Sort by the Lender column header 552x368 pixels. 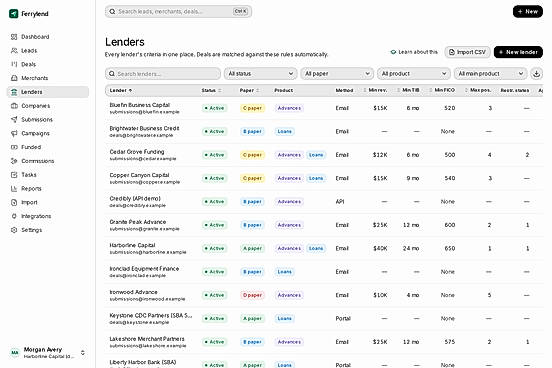pos(121,91)
